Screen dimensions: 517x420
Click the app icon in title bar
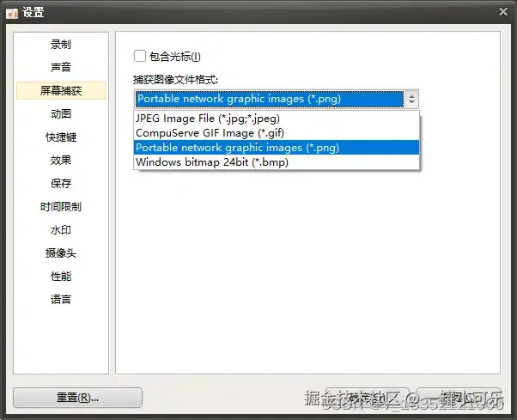coord(12,13)
